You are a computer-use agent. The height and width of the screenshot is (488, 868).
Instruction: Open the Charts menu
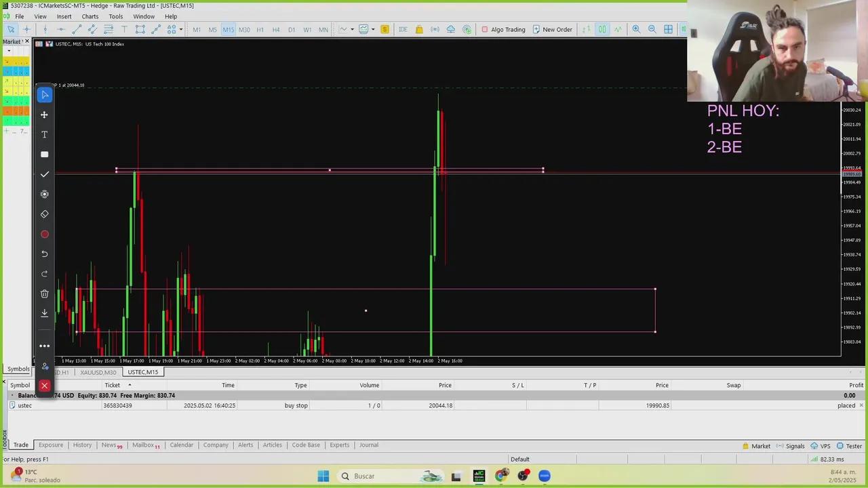coord(90,16)
